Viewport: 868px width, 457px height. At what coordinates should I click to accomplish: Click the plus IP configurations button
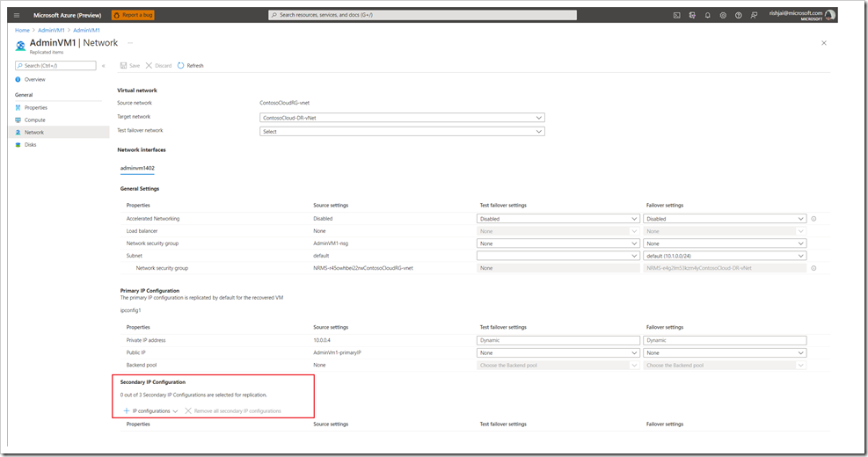(x=150, y=411)
